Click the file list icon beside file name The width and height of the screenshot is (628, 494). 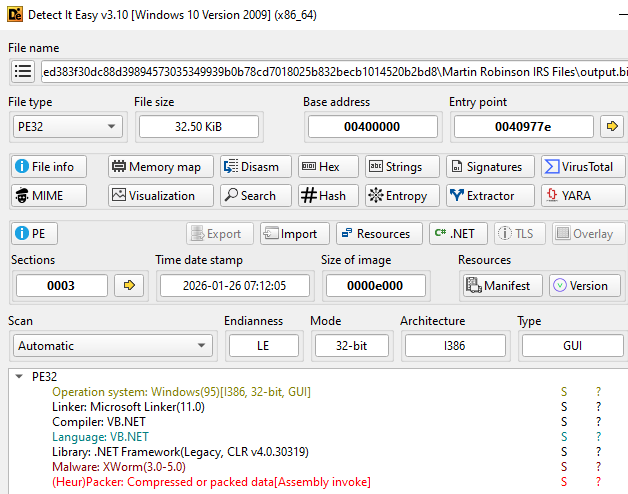point(23,71)
